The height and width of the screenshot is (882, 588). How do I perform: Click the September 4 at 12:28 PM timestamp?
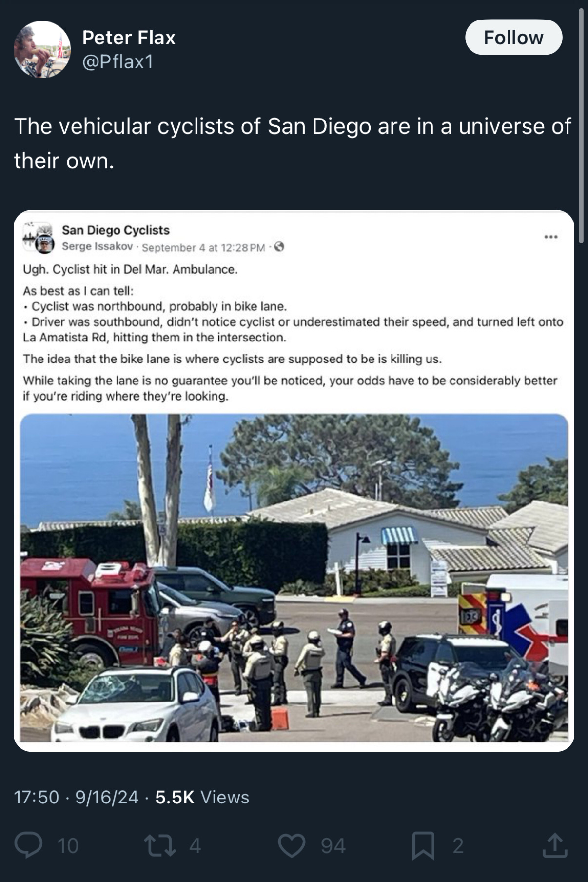(203, 247)
